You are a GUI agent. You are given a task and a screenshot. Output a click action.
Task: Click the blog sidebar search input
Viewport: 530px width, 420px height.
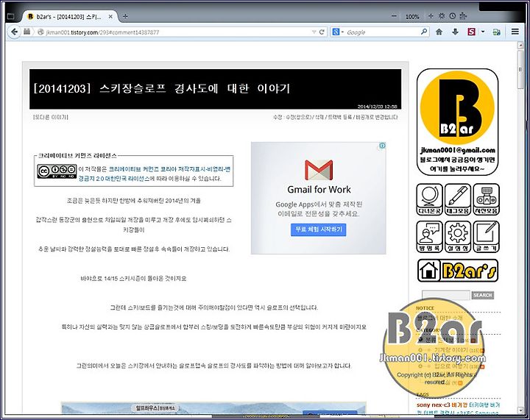tap(446, 296)
